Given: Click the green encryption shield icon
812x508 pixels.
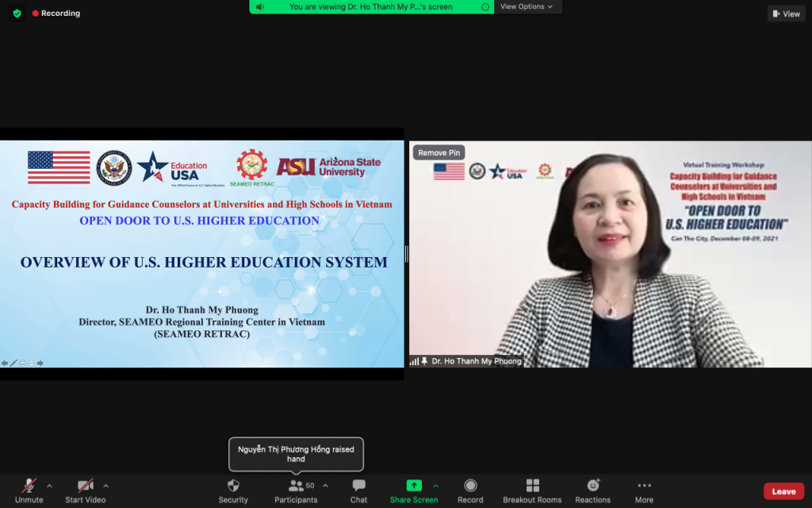Looking at the screenshot, I should tap(17, 13).
